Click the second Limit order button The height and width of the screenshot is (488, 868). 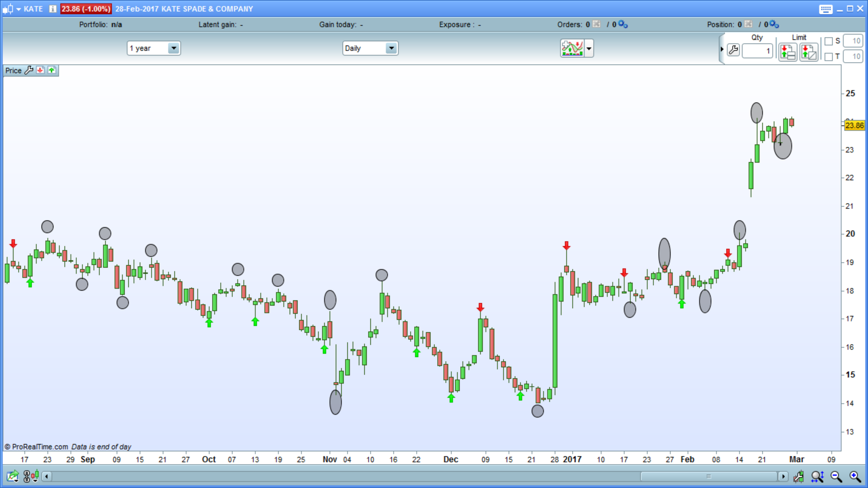808,52
